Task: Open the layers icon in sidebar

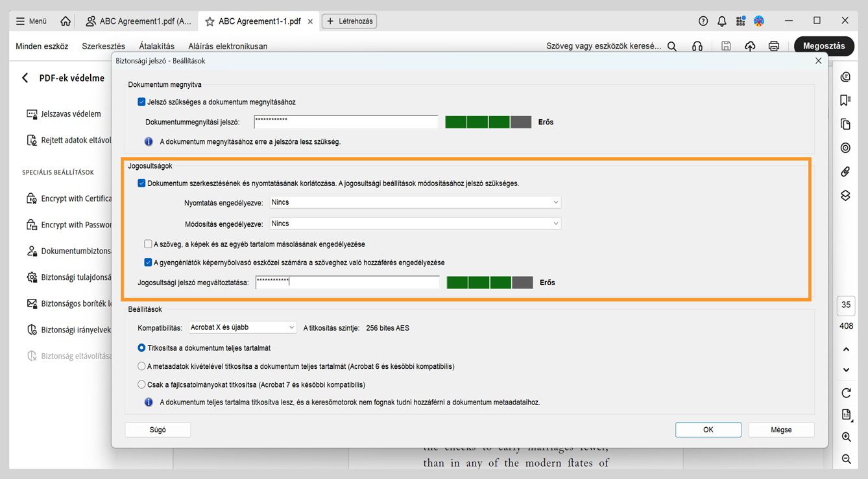Action: tap(845, 195)
